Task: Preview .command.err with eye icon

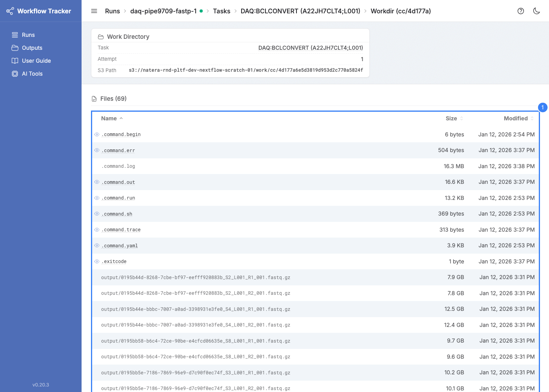Action: point(97,150)
